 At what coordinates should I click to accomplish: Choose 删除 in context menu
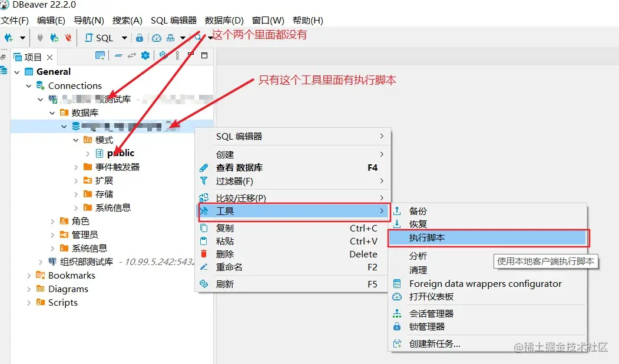pos(293,254)
